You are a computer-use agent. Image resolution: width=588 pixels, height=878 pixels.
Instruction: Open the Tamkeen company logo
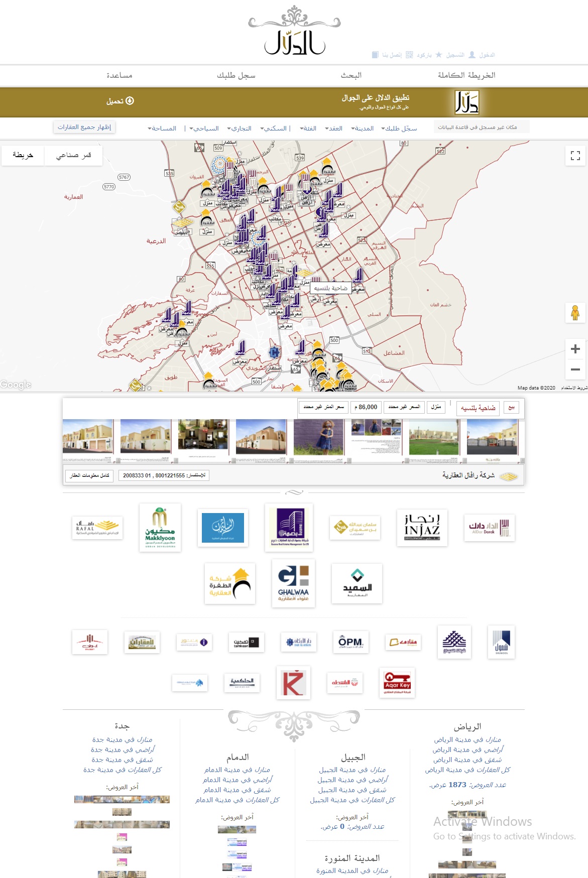247,642
